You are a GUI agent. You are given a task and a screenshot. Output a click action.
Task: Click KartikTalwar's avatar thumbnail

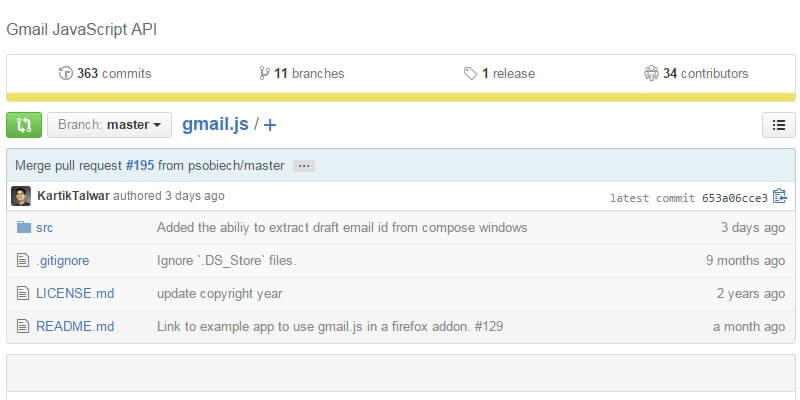[21, 196]
